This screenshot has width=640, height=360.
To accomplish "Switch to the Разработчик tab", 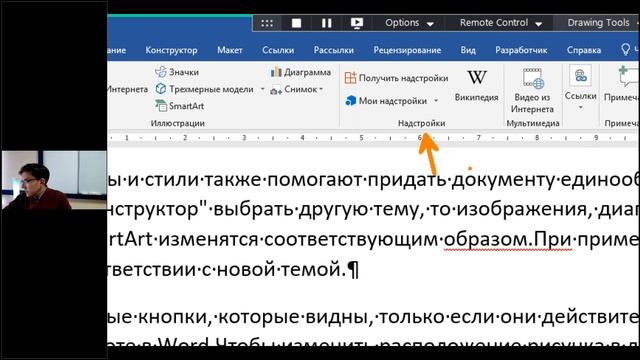I will (x=521, y=50).
